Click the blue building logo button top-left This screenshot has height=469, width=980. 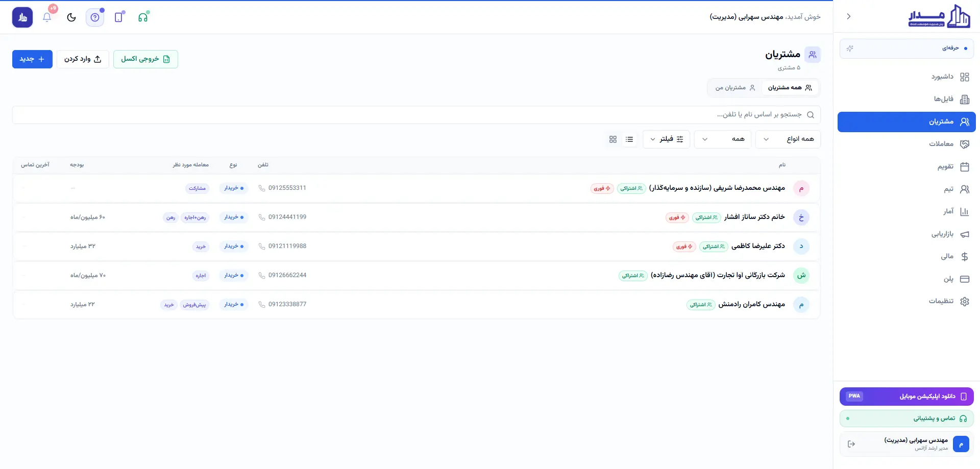tap(22, 17)
